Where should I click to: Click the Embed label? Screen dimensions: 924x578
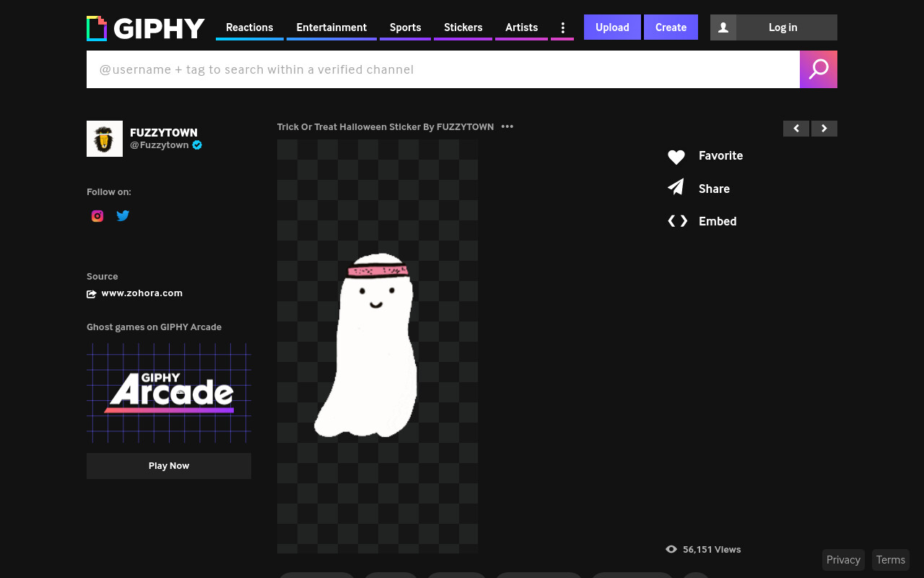click(718, 221)
